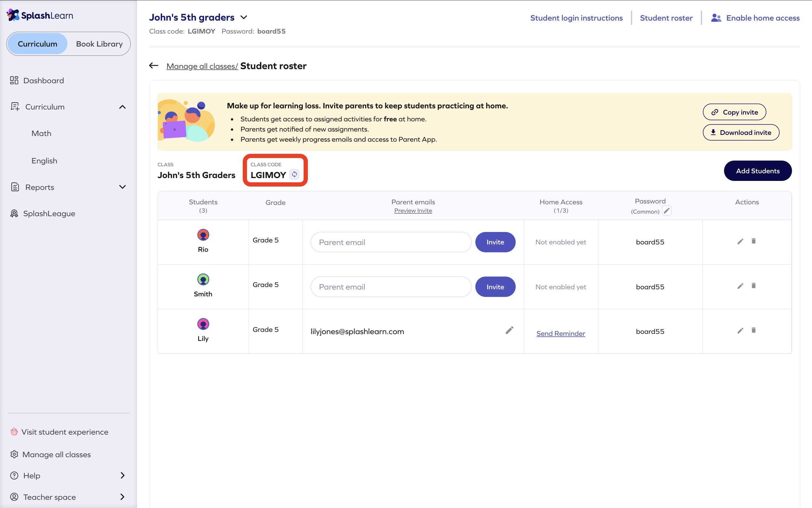Click Lily's password board55
812x508 pixels.
(x=650, y=331)
